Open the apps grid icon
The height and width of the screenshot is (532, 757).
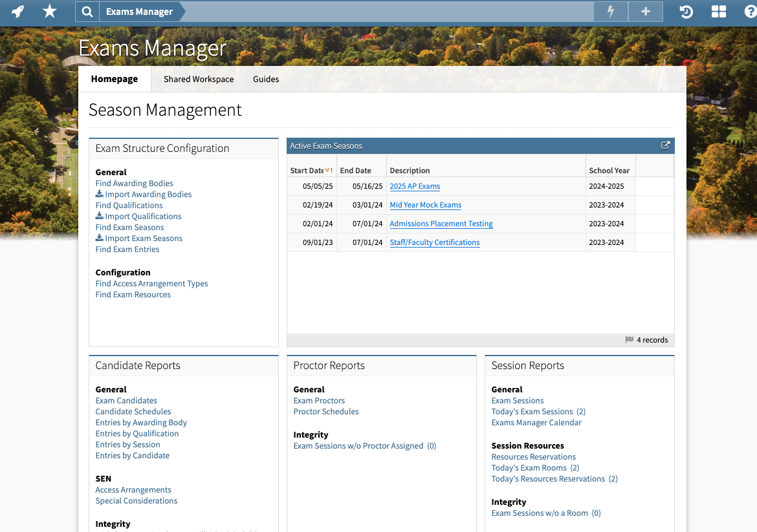click(x=718, y=11)
